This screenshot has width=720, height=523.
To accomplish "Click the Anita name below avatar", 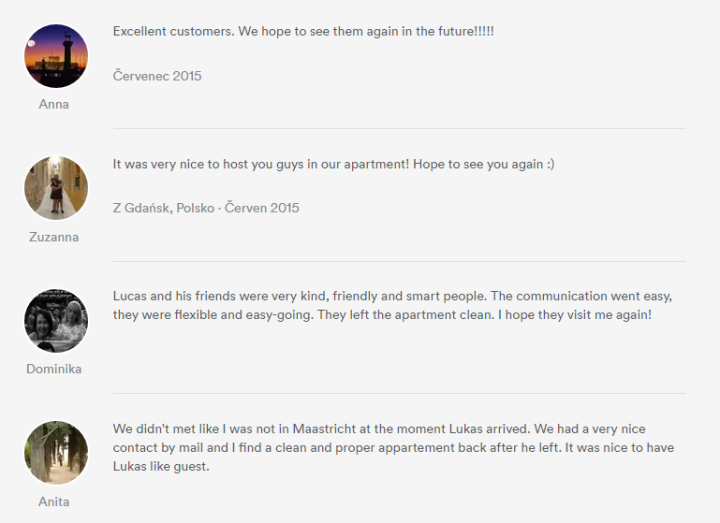I will (54, 502).
